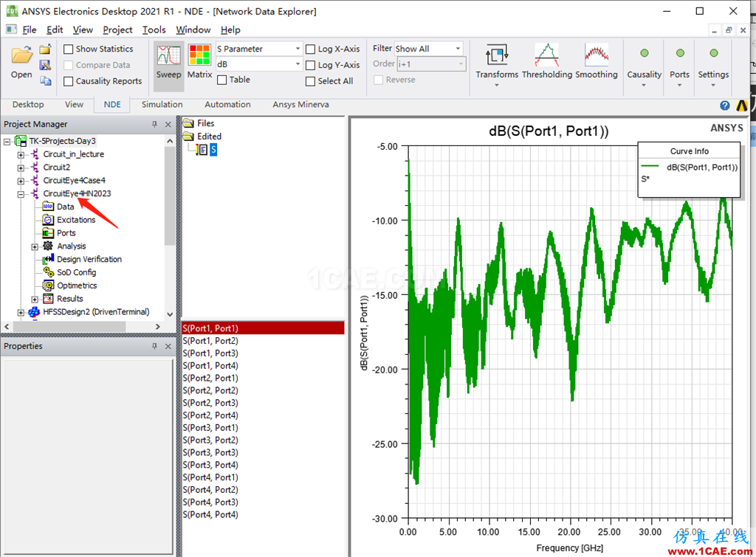Click the Results icon in tree
Screen dimensions: 756x557
pyautogui.click(x=48, y=299)
